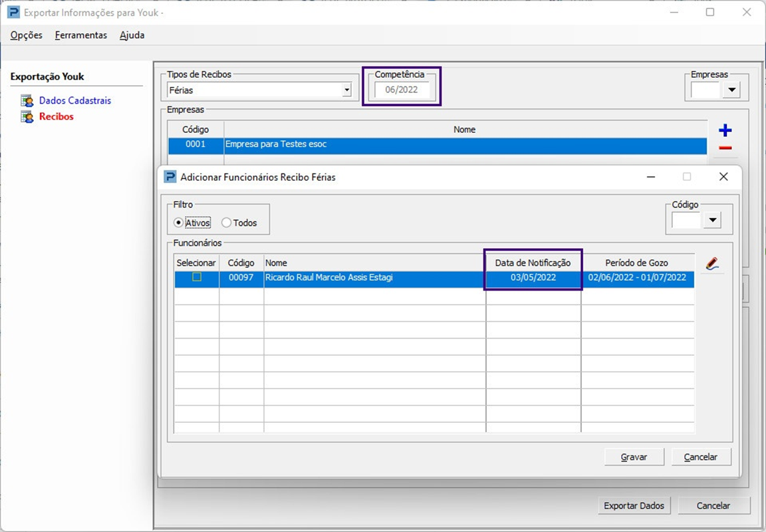766x532 pixels.
Task: Select the Ativos filter radio button
Action: point(178,223)
